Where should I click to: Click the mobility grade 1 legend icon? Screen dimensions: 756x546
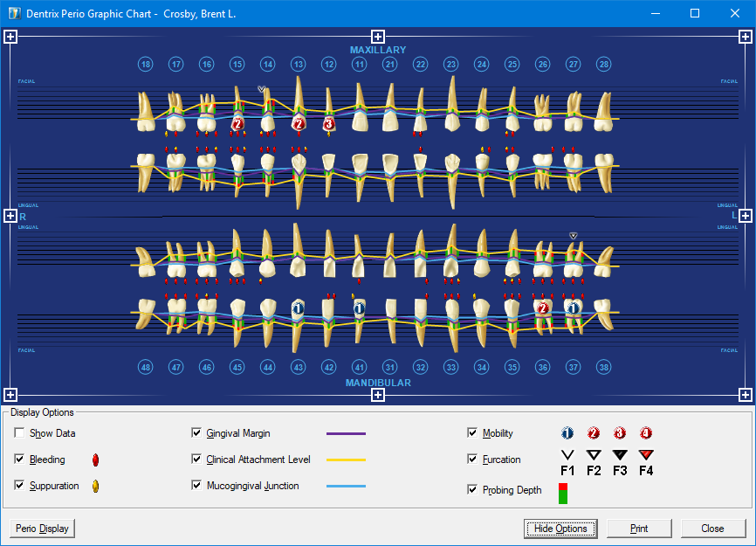[x=567, y=433]
